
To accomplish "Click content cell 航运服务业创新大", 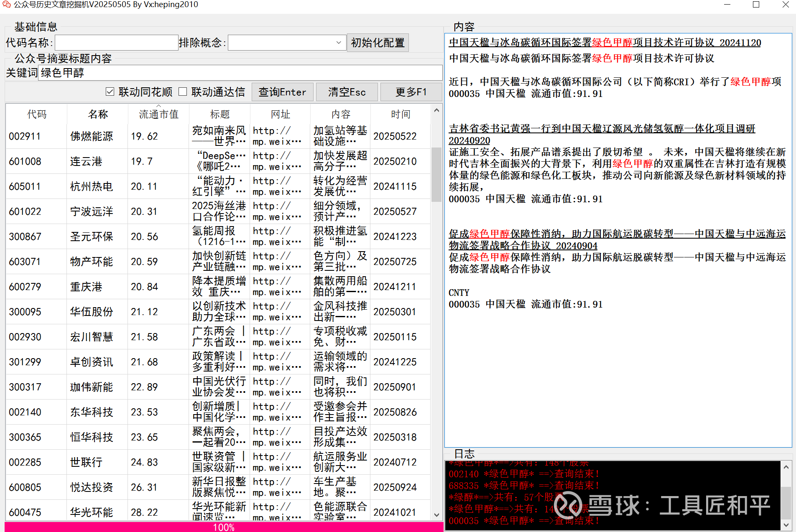I will 340,462.
